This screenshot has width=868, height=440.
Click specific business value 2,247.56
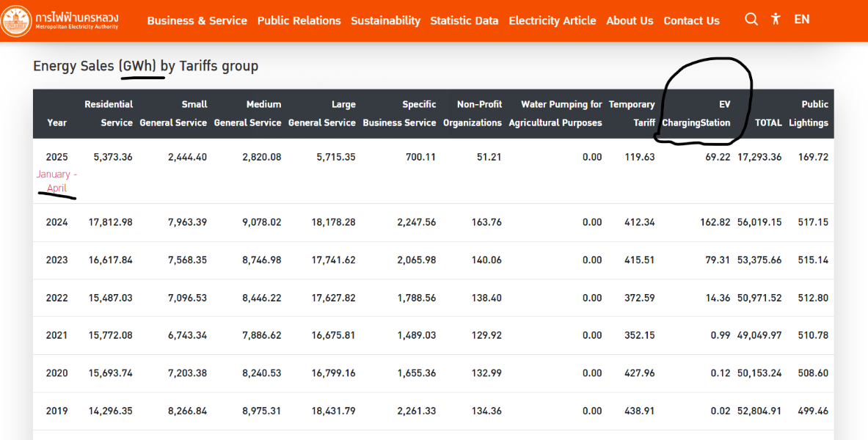(x=417, y=222)
